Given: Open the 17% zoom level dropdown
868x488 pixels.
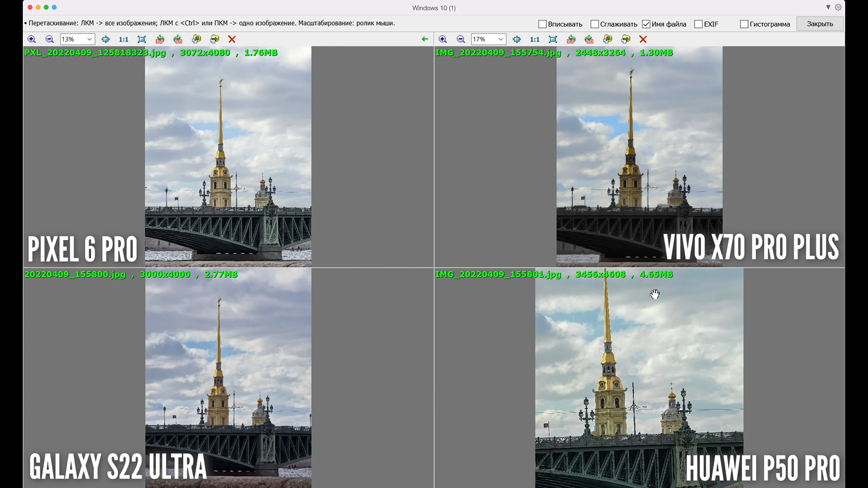Looking at the screenshot, I should coord(501,39).
